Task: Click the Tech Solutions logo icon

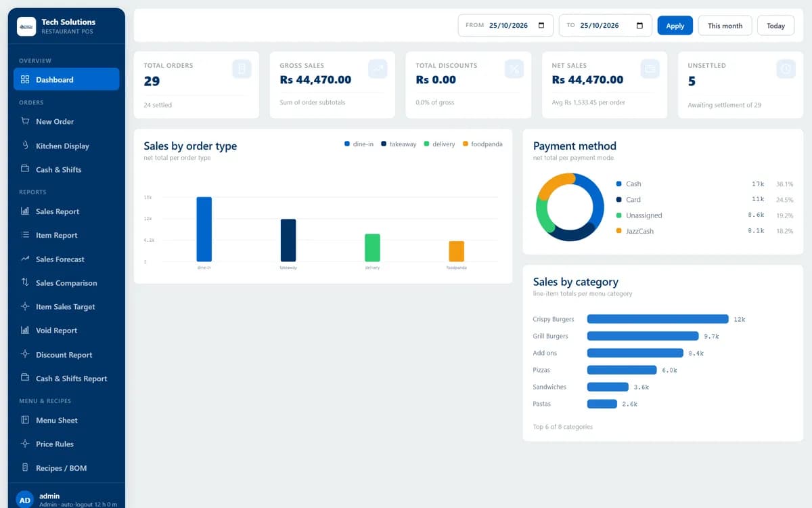Action: pyautogui.click(x=26, y=26)
